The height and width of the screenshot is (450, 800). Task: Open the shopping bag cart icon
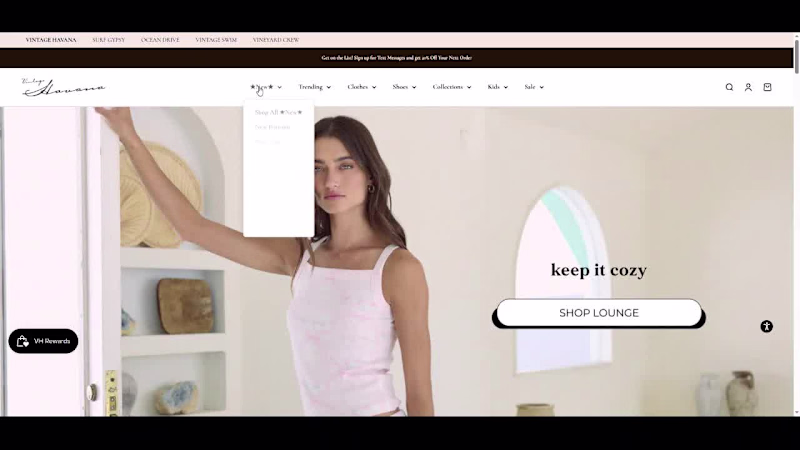(767, 87)
